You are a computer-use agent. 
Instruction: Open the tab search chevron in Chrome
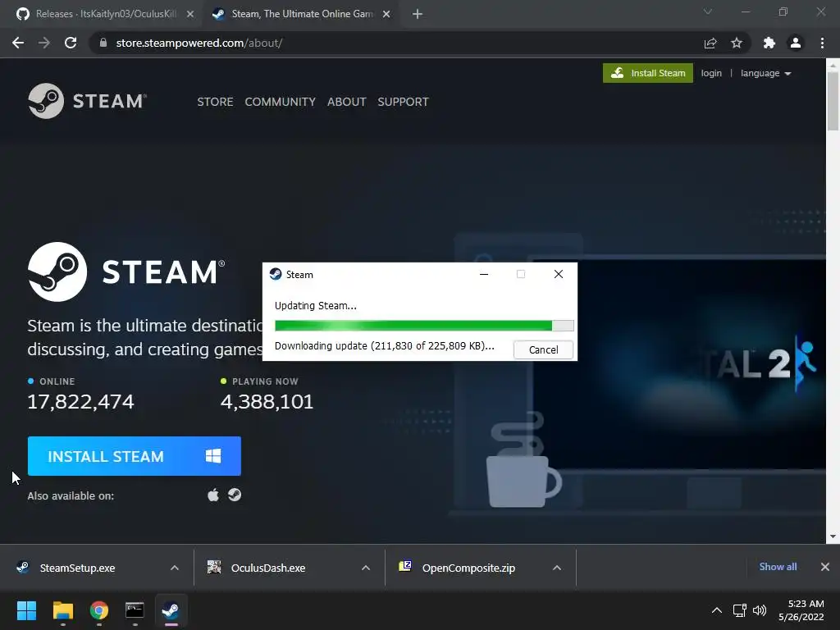[708, 11]
